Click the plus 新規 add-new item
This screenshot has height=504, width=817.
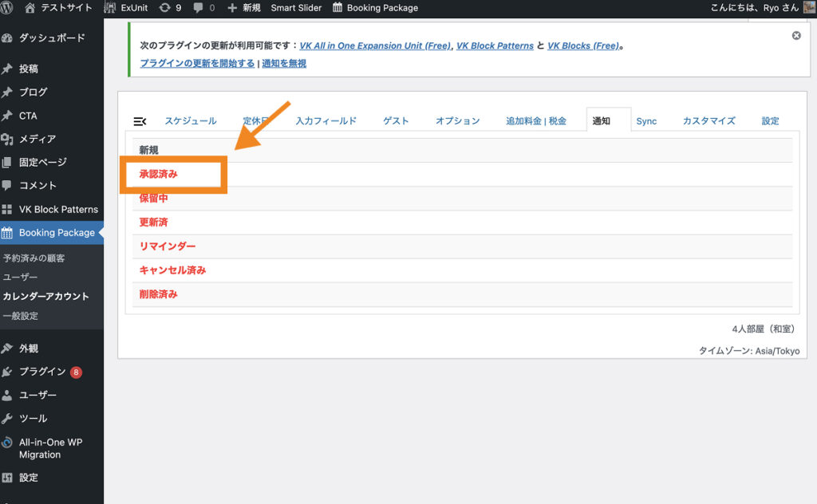pos(244,8)
